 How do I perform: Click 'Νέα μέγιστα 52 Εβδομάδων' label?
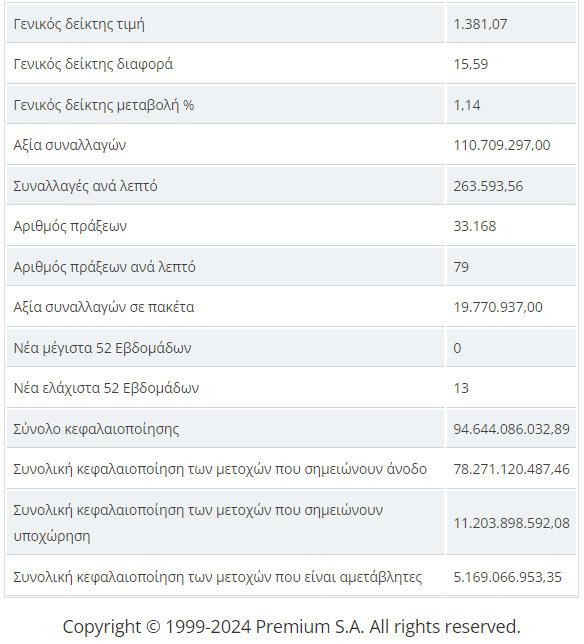click(x=102, y=348)
